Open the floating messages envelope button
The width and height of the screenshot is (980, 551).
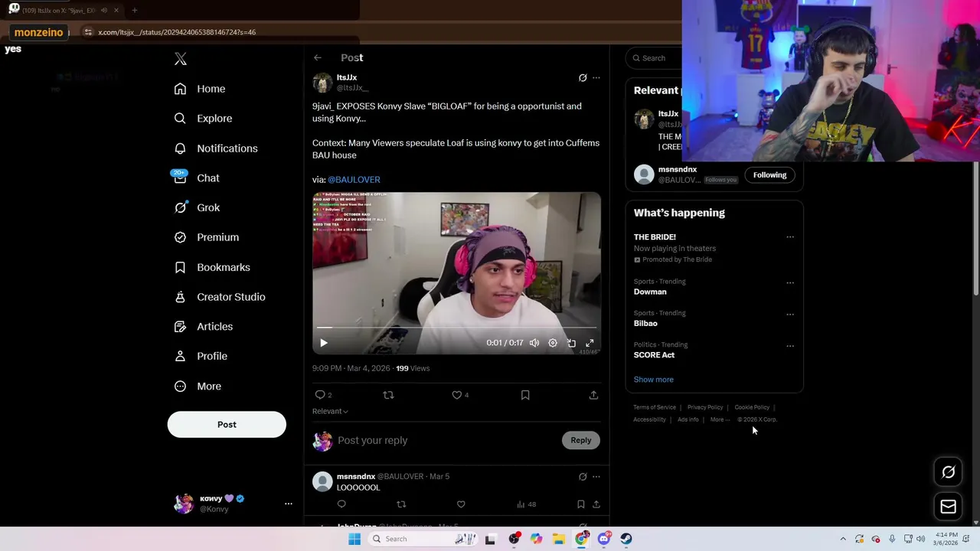tap(949, 507)
